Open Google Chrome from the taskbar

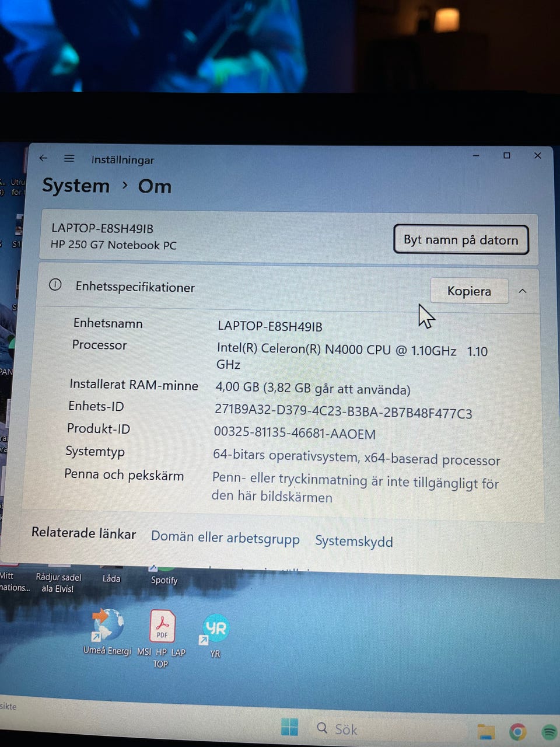point(517,731)
